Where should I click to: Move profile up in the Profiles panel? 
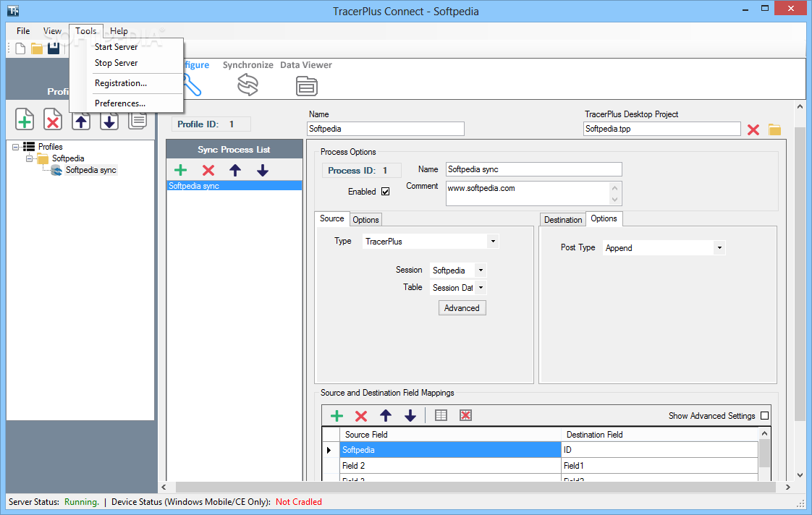[x=81, y=122]
